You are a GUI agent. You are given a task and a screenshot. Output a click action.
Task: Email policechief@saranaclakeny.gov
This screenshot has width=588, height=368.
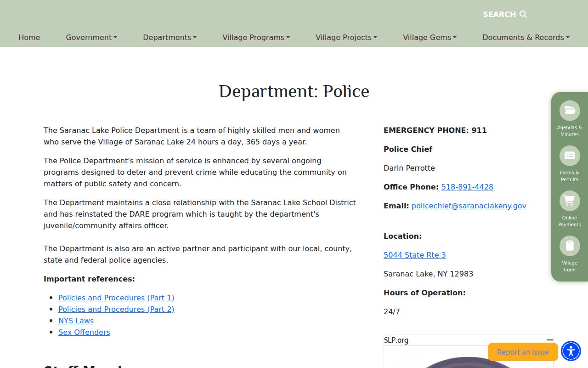coord(469,206)
